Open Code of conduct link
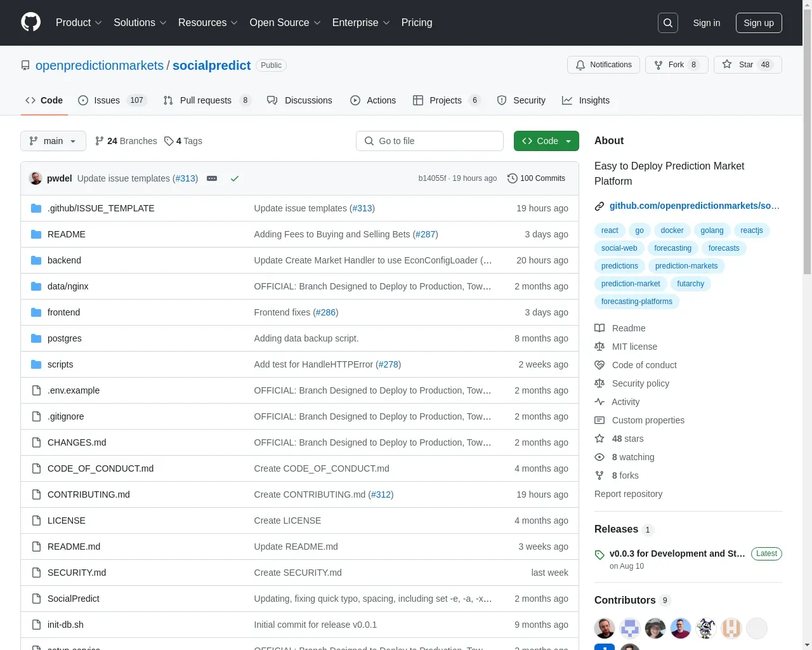The image size is (812, 650). point(636,365)
